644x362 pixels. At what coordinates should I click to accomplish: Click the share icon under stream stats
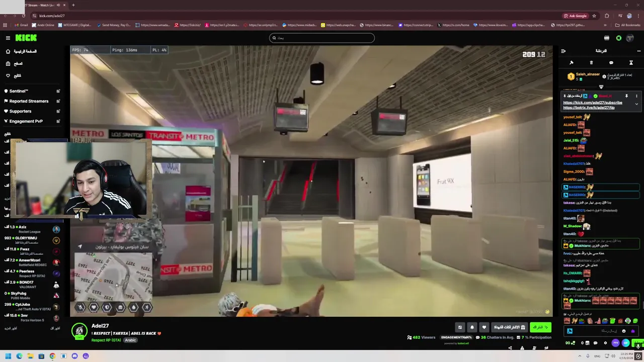click(510, 348)
